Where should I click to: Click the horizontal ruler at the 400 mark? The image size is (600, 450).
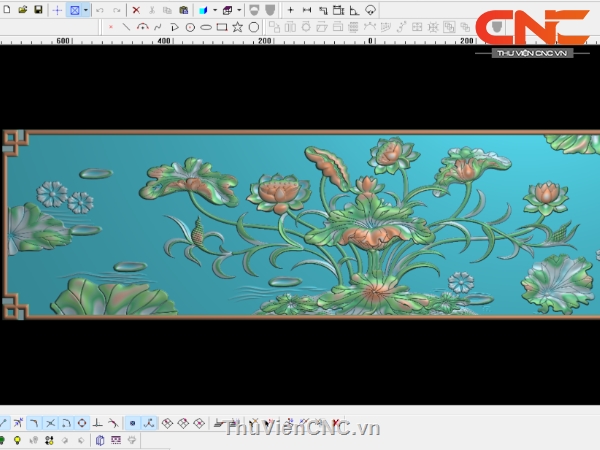(164, 41)
